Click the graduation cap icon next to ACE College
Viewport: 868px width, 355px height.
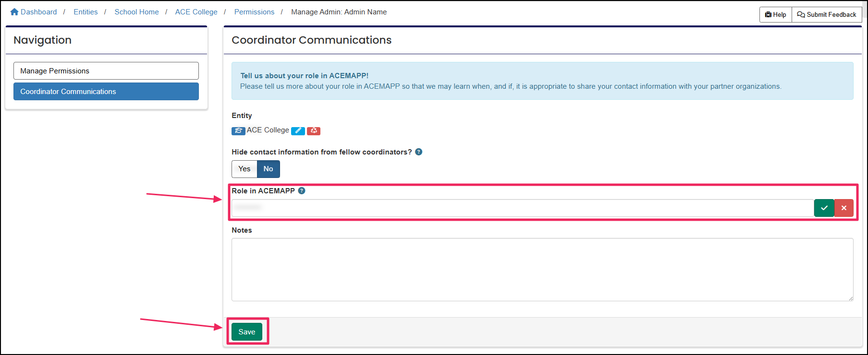click(x=238, y=130)
